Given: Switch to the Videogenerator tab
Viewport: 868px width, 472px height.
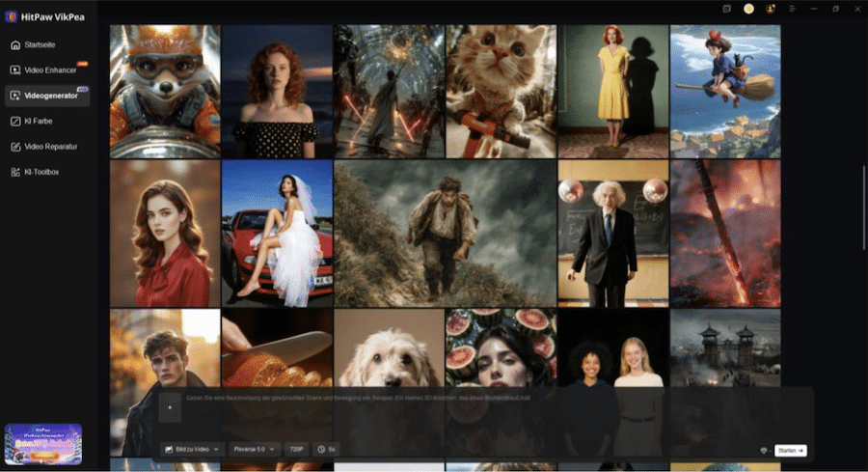Looking at the screenshot, I should (48, 95).
